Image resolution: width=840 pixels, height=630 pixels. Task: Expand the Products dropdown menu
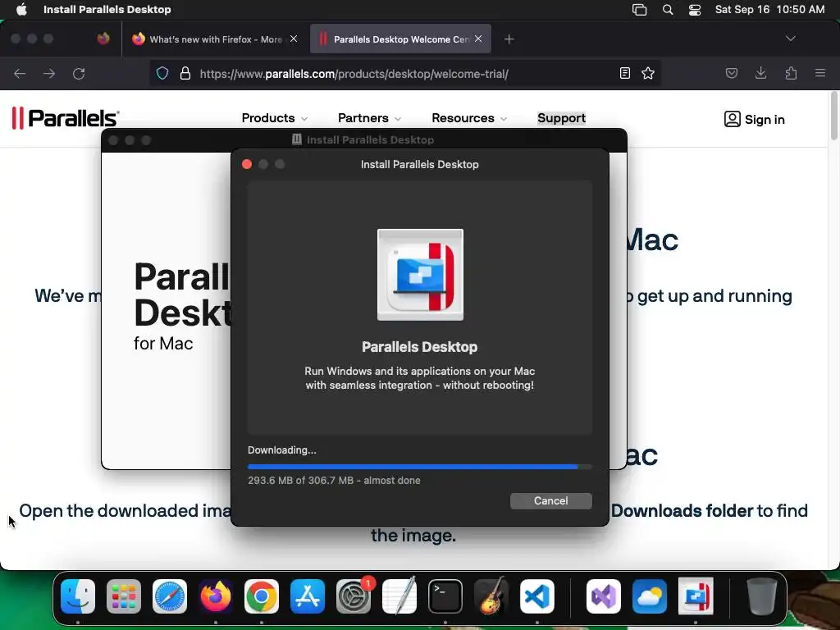[275, 118]
